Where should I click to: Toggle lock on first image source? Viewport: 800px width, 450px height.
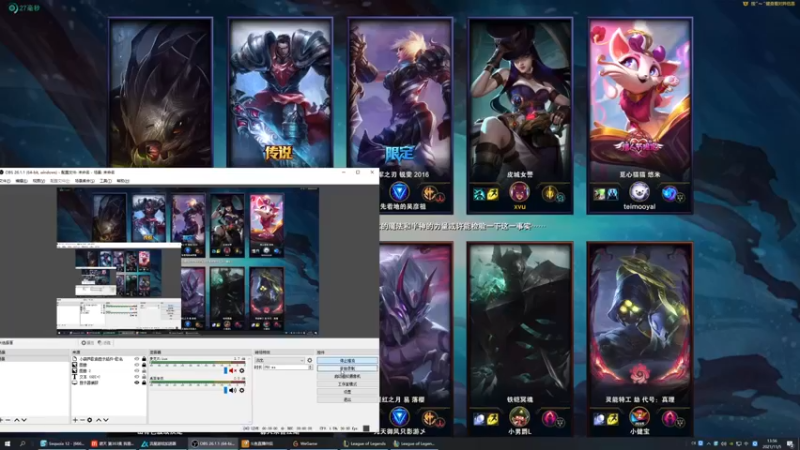tap(144, 365)
